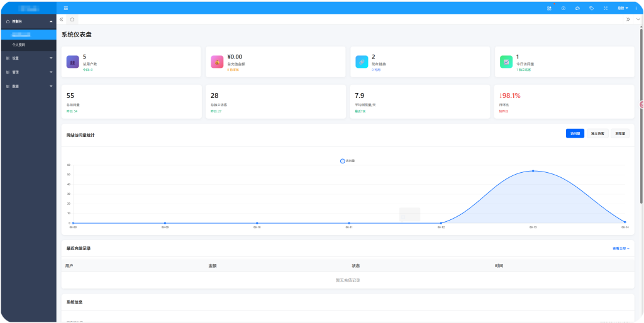Viewport: 644px width, 323px height.
Task: Enter fullscreen using the expand icon
Action: click(x=606, y=8)
